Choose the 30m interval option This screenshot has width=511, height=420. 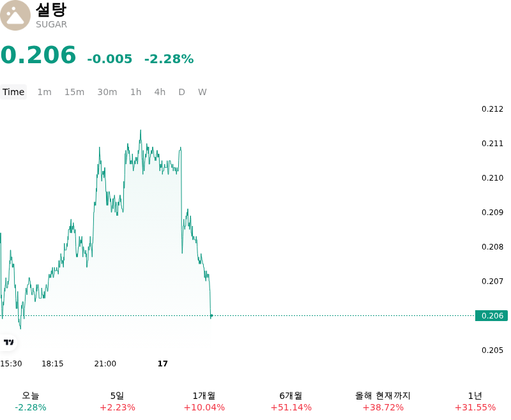(x=107, y=92)
